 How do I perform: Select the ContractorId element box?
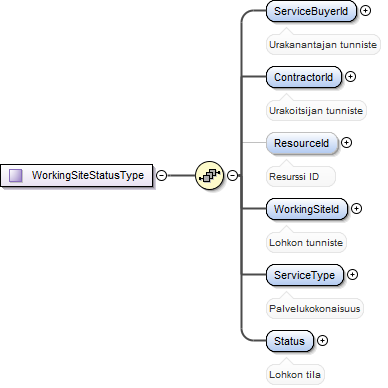pyautogui.click(x=304, y=77)
